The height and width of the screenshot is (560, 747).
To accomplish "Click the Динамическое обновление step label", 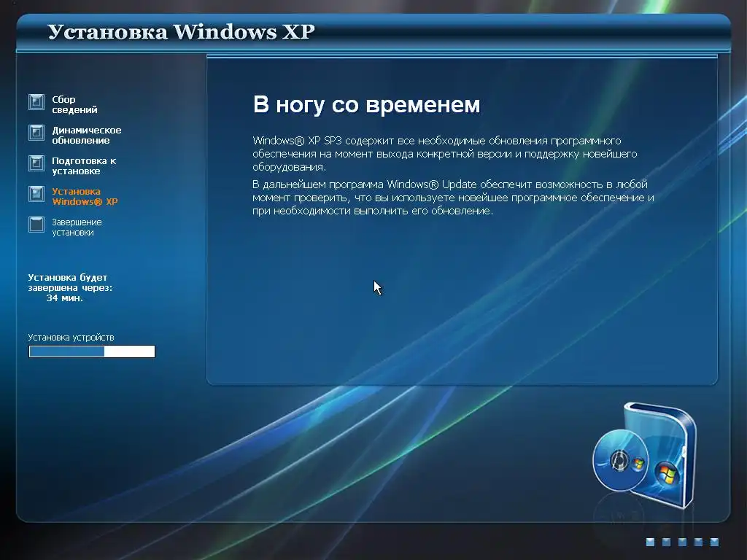I will click(x=86, y=135).
